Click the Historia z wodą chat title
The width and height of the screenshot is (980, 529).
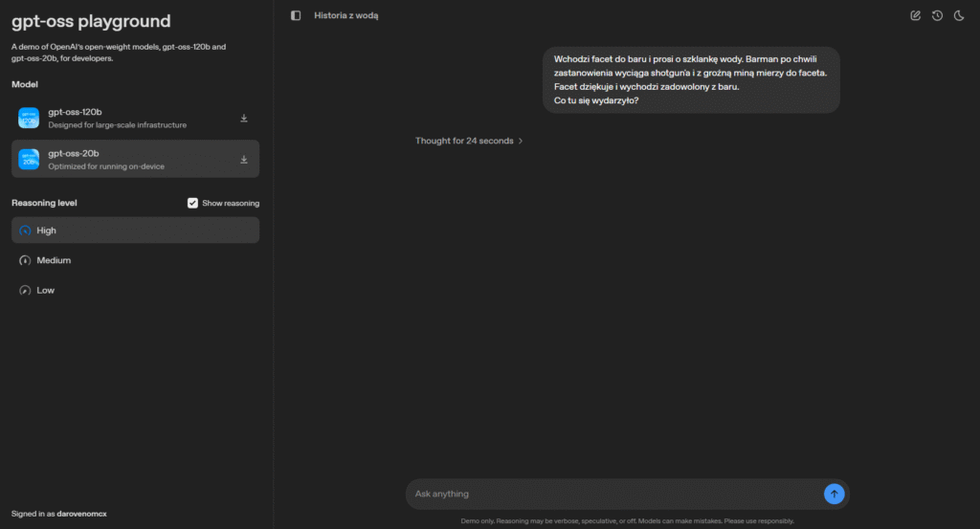(345, 15)
